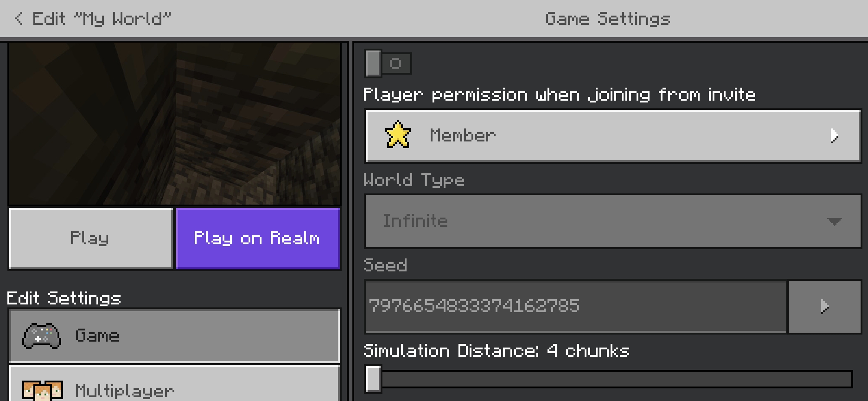
Task: Open the World Type Infinite dropdown
Action: [x=613, y=221]
